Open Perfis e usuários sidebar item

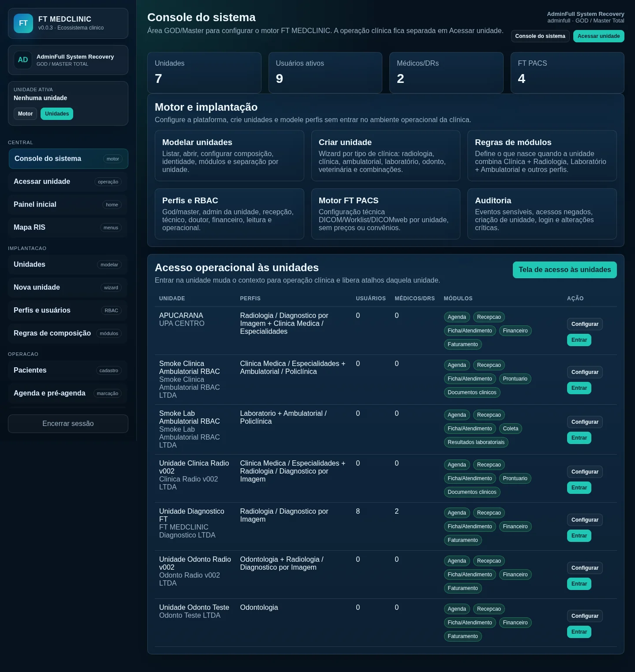(68, 310)
